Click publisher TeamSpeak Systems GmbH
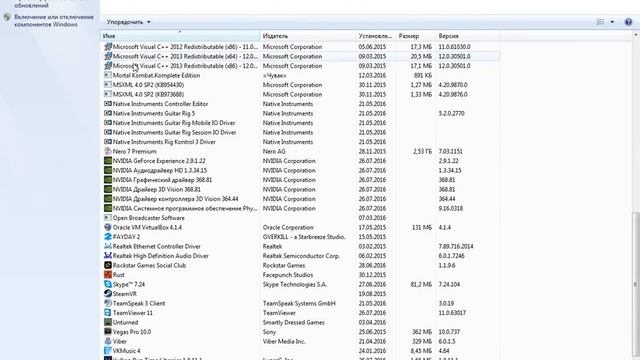Screen dimensions: 640x360 (299, 303)
